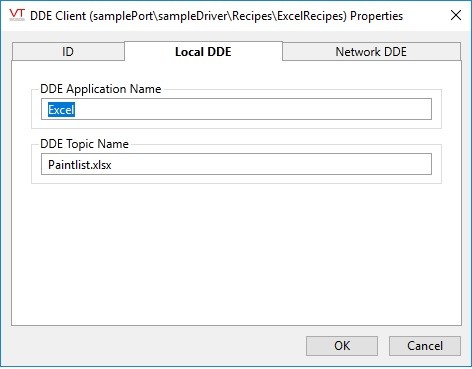Place cursor on Paintlist.xlsx text
This screenshot has width=472, height=369.
coord(80,165)
